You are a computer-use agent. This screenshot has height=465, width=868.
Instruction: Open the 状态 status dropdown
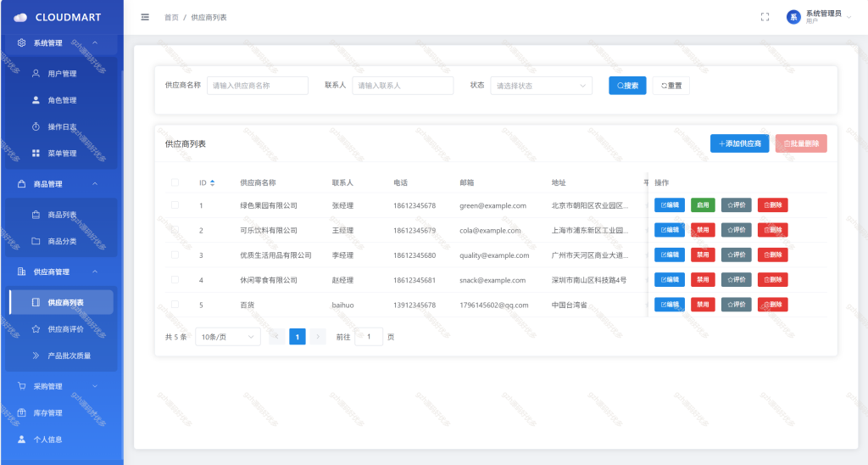(x=541, y=86)
